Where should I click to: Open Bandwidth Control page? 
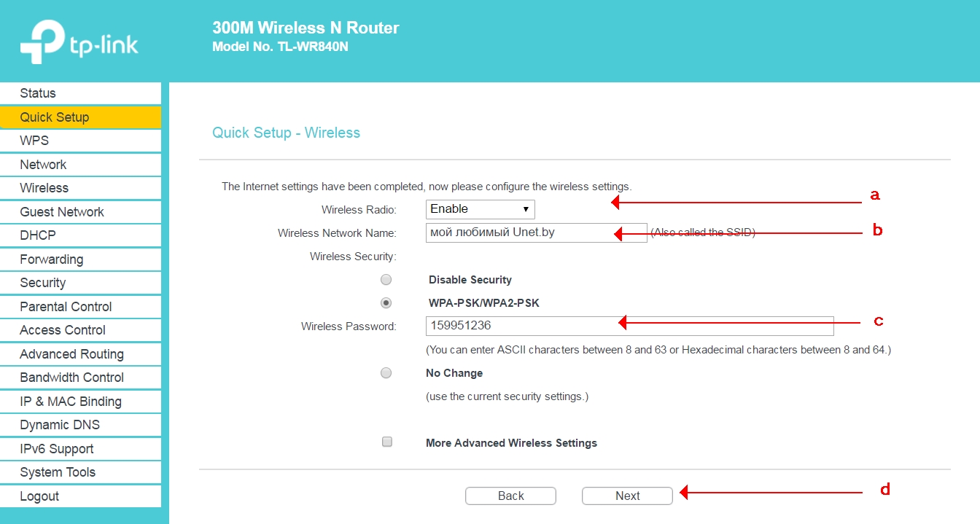[x=80, y=378]
